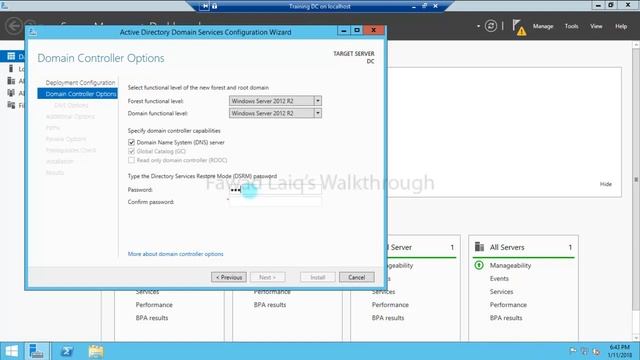Launch PowerShell from the taskbar
640x360 pixels.
(67, 351)
